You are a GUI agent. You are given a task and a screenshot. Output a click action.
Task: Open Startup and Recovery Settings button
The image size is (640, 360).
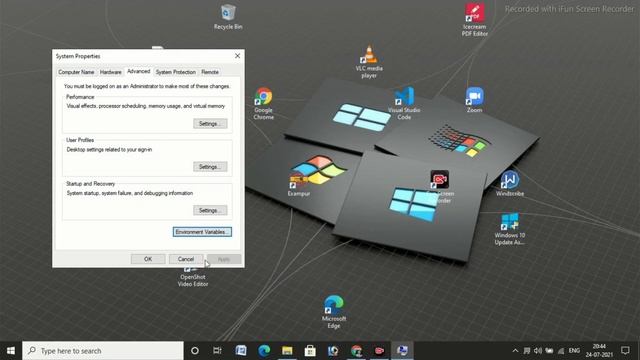(x=210, y=211)
